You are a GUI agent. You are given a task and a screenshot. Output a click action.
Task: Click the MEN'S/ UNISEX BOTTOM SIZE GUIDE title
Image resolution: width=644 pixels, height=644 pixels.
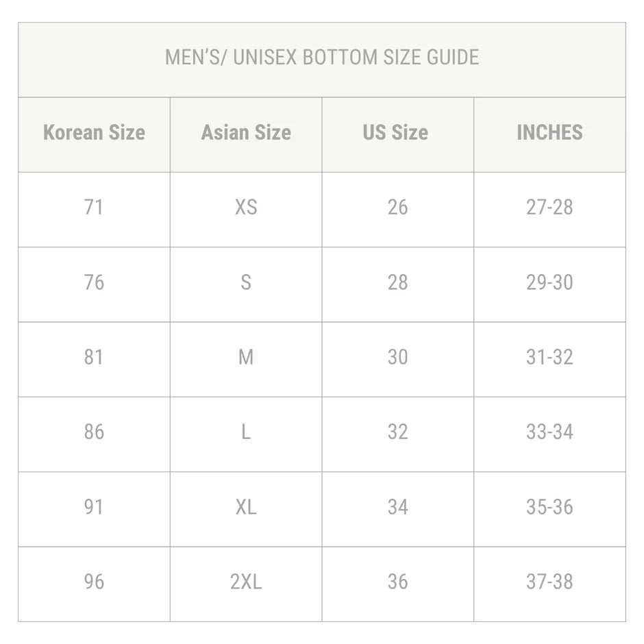322,57
